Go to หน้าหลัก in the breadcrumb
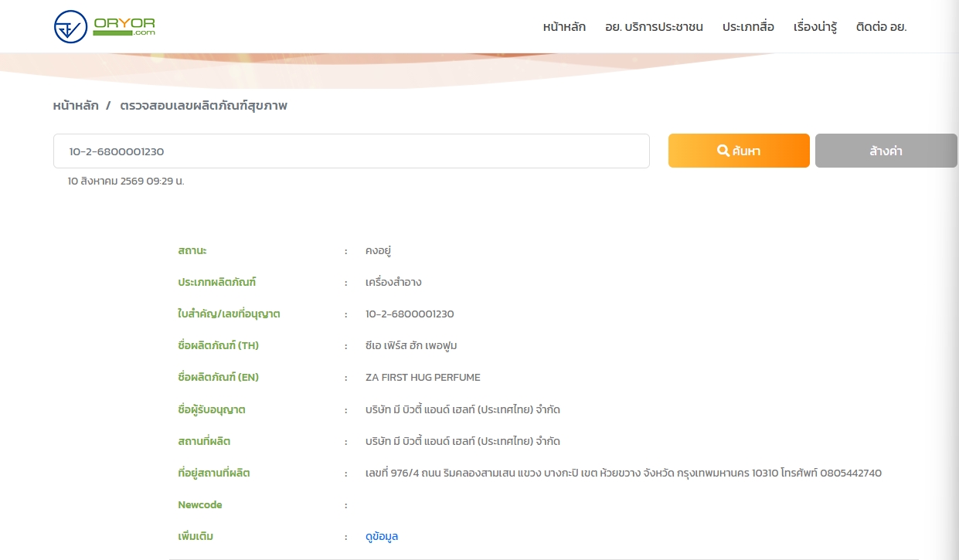The height and width of the screenshot is (560, 959). 76,106
